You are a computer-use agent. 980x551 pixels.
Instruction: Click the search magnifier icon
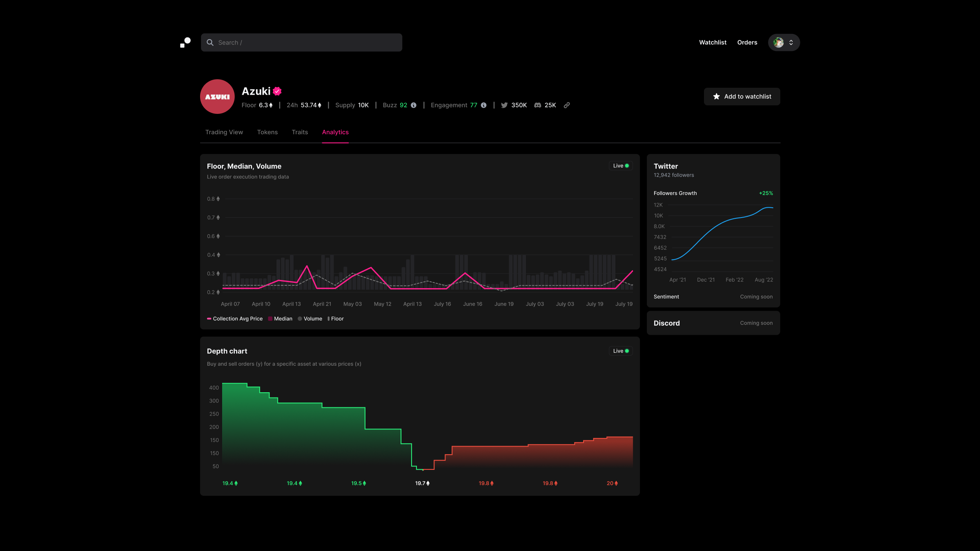210,42
